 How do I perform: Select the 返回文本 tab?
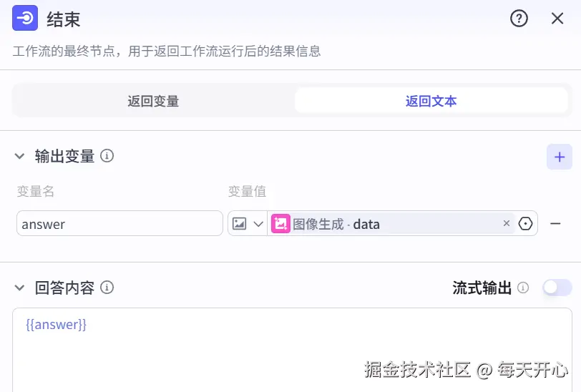431,101
